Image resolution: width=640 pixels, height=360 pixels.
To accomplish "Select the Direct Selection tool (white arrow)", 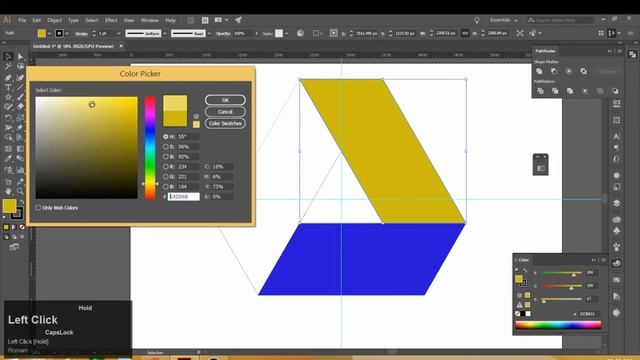I will tap(20, 56).
